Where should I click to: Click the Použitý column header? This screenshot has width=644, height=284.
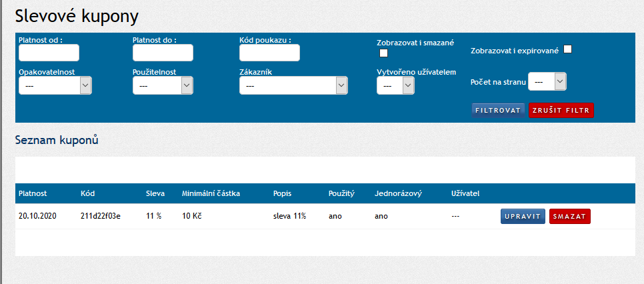tap(341, 194)
